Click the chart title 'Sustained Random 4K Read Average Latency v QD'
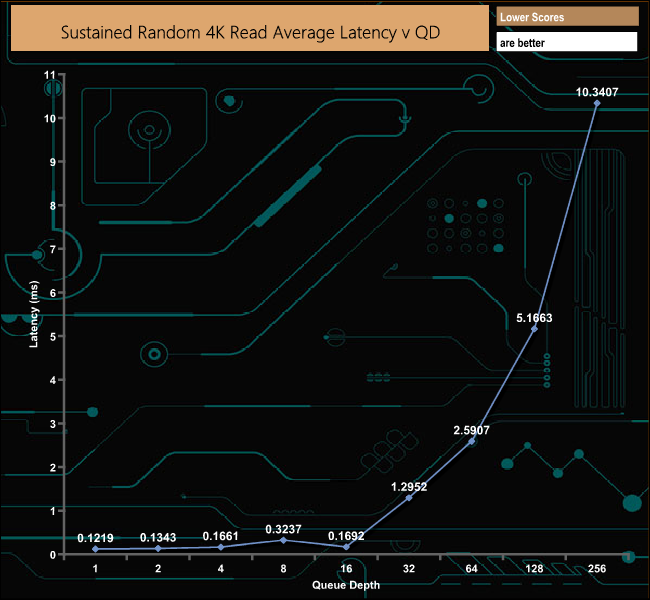This screenshot has width=650, height=600. [250, 32]
